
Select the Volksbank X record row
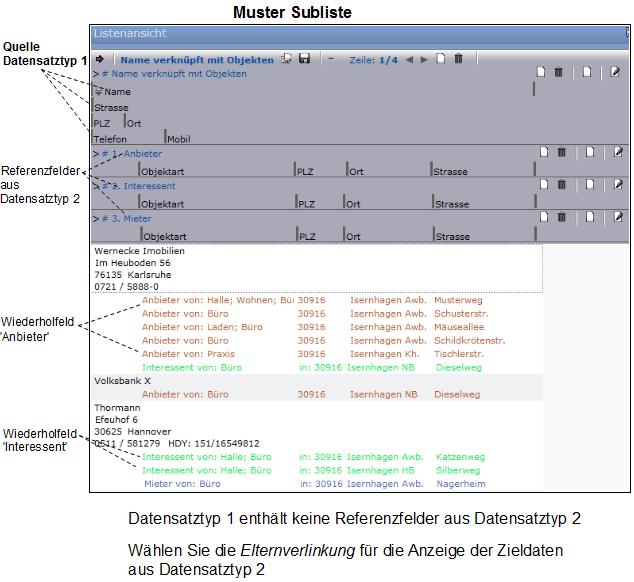[122, 381]
